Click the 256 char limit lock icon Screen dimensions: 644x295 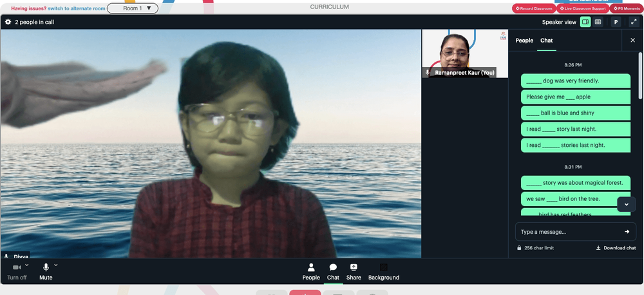(519, 248)
